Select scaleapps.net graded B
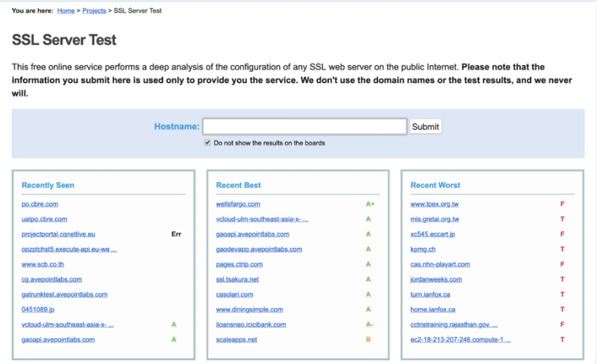Viewport: 597px width, 364px height. tap(237, 339)
